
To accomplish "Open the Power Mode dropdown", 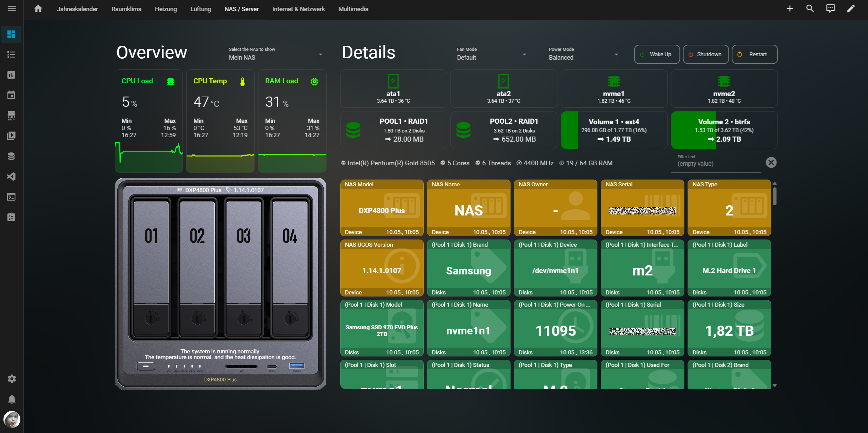I will click(582, 54).
